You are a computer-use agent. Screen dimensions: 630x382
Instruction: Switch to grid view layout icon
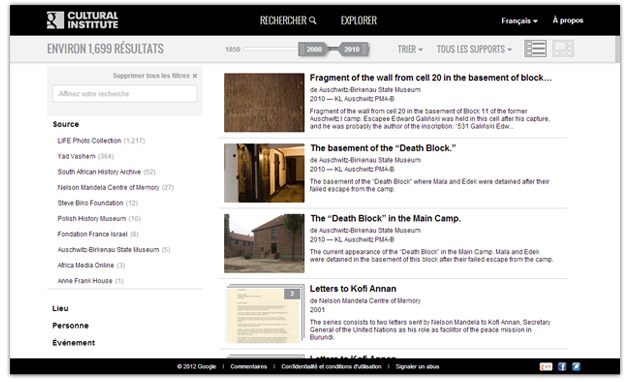point(563,49)
